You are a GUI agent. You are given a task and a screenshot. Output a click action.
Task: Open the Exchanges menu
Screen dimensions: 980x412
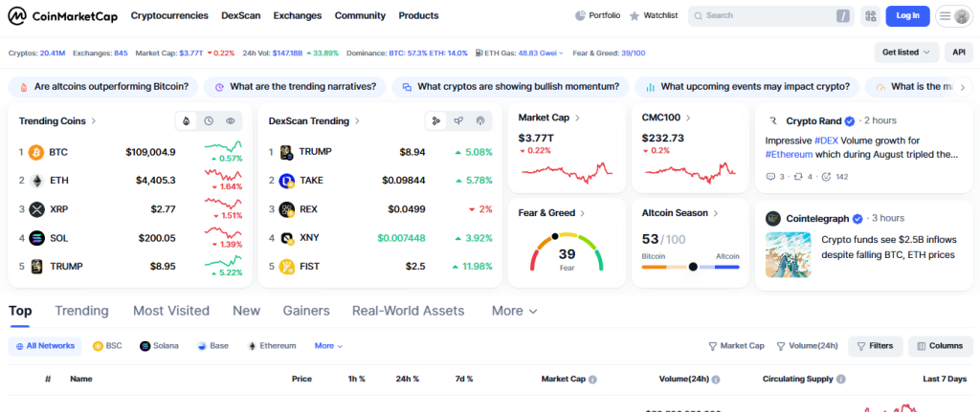(298, 15)
